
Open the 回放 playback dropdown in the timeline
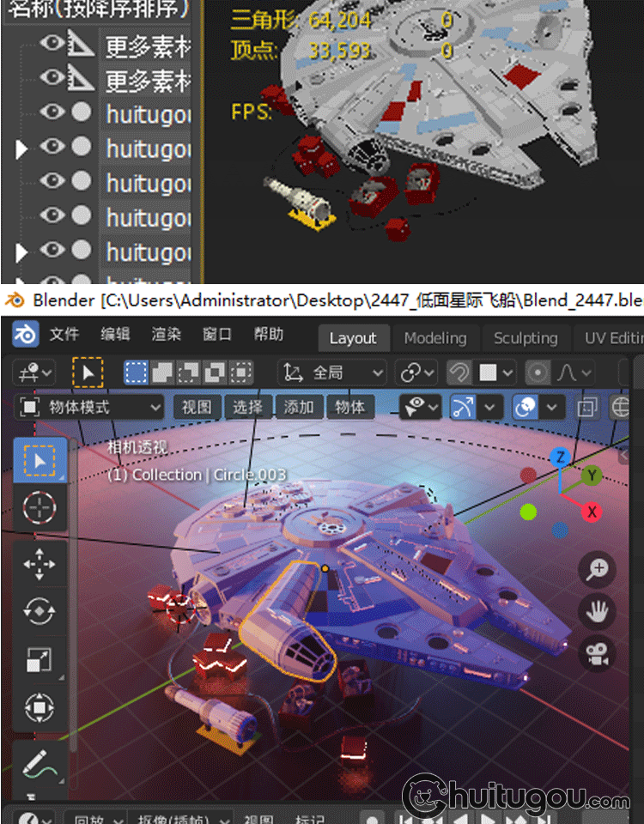94,818
